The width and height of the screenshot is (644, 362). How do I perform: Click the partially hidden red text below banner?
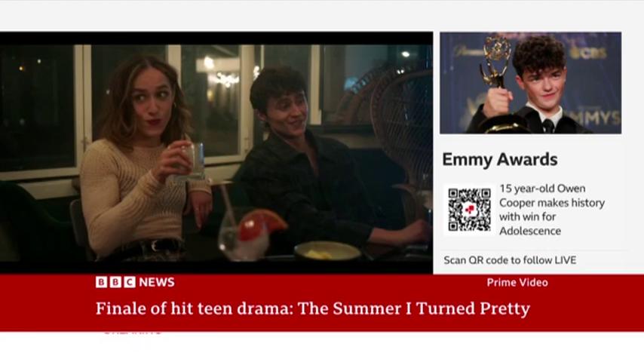coord(132,332)
